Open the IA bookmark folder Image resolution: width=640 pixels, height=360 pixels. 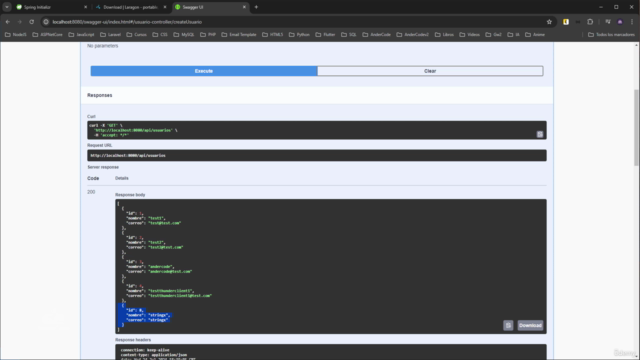513,35
